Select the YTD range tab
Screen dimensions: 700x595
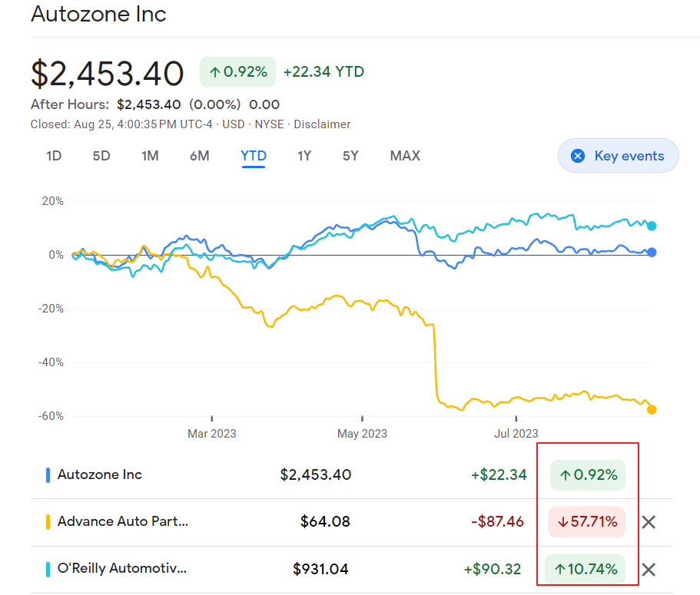pyautogui.click(x=254, y=156)
